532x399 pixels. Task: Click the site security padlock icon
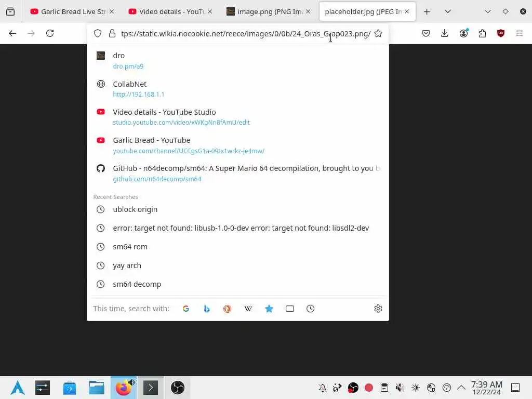pos(112,34)
